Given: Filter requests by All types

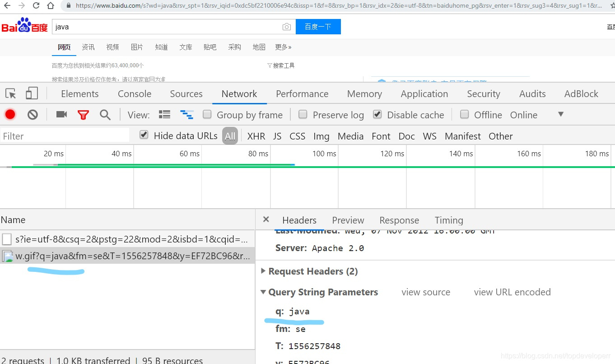Looking at the screenshot, I should click(230, 136).
